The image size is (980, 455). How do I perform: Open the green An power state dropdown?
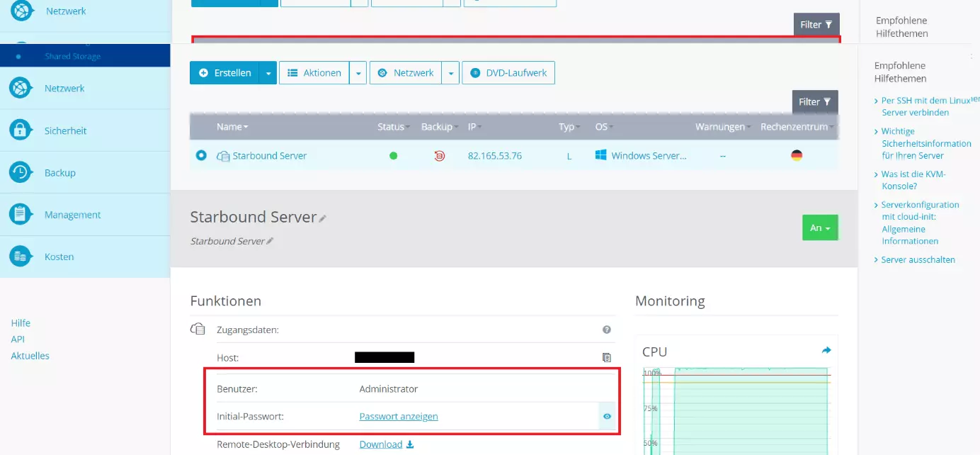click(820, 228)
